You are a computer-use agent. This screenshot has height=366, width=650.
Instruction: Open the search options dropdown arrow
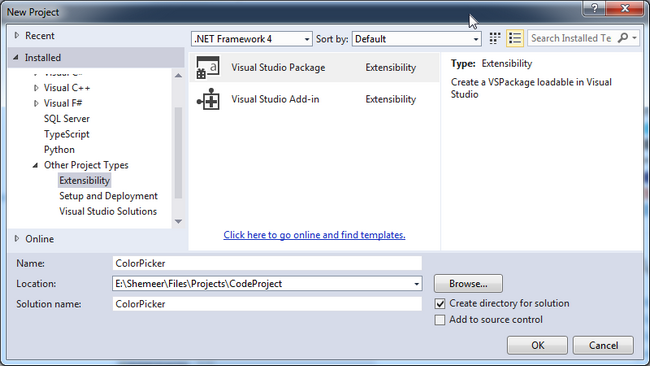634,38
